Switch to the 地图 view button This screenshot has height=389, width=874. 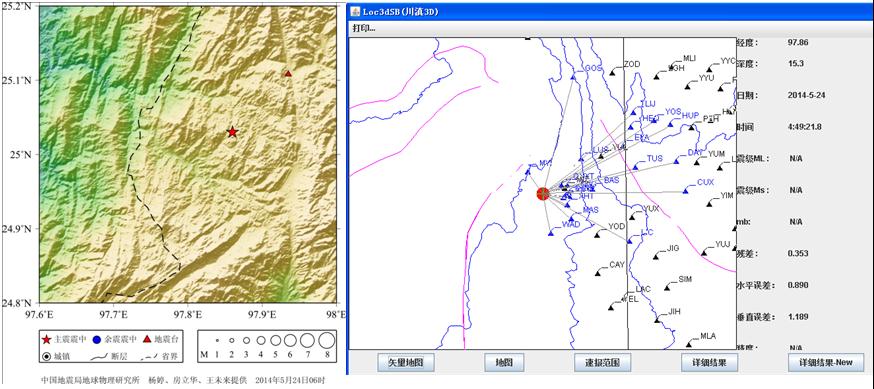(x=504, y=362)
